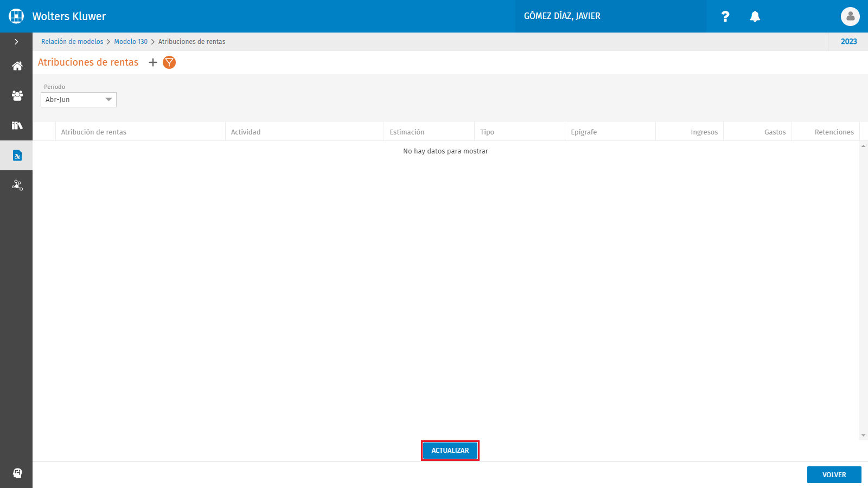
Task: Open the Periodo dropdown showing Abr-Jun
Action: (79, 100)
